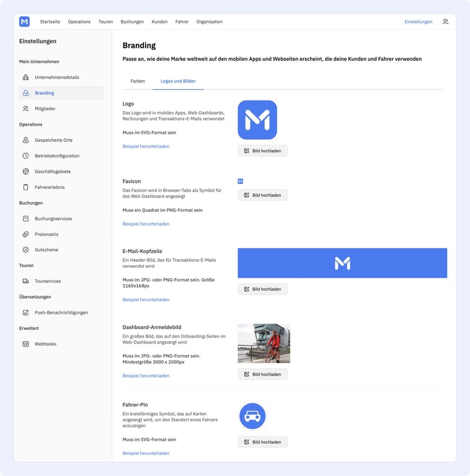The height and width of the screenshot is (476, 470).
Task: Open the user profile icon at top right
Action: tap(445, 22)
